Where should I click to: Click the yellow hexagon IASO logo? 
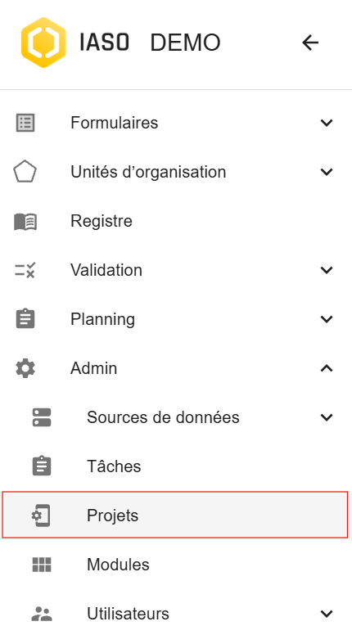[43, 43]
